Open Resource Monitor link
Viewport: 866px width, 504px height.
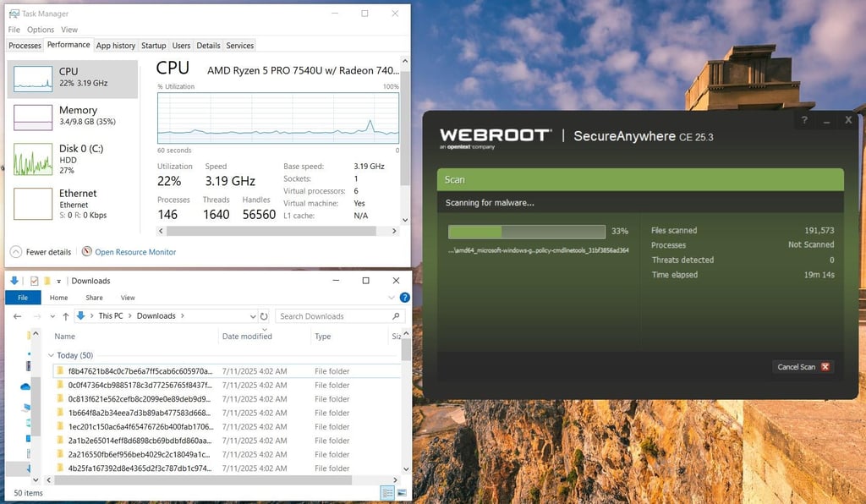point(135,252)
